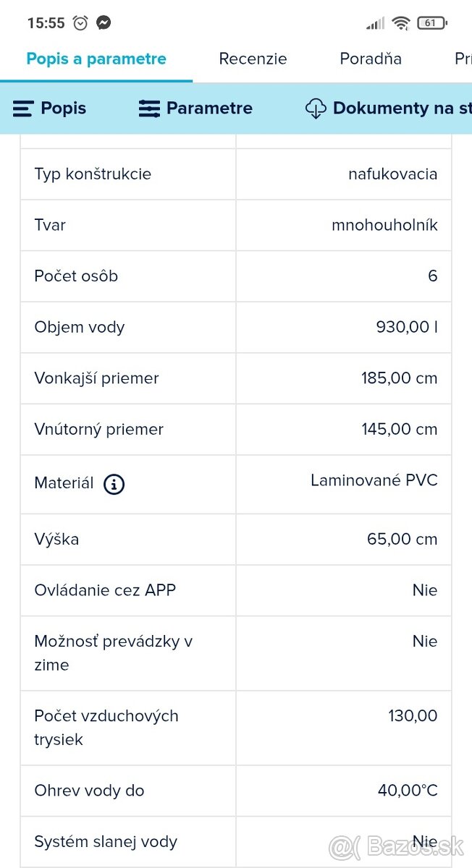Click the Messenger icon in status bar
This screenshot has width=472, height=868.
coord(104,22)
